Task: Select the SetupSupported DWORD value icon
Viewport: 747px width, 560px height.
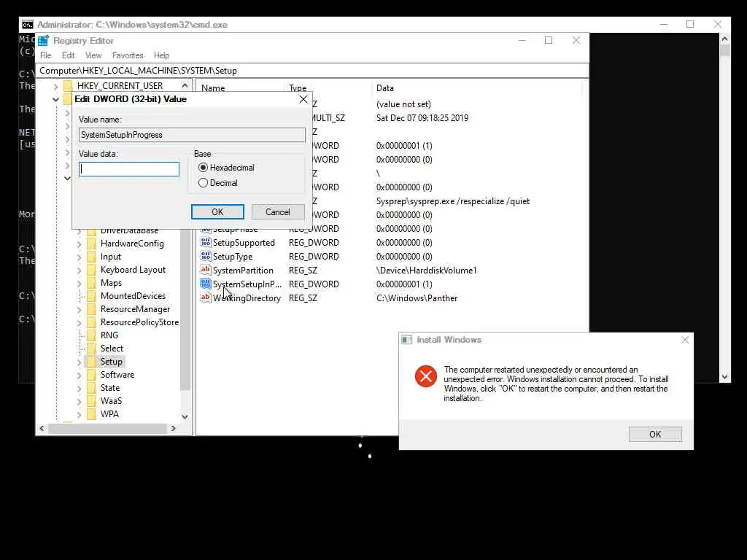Action: pyautogui.click(x=205, y=242)
